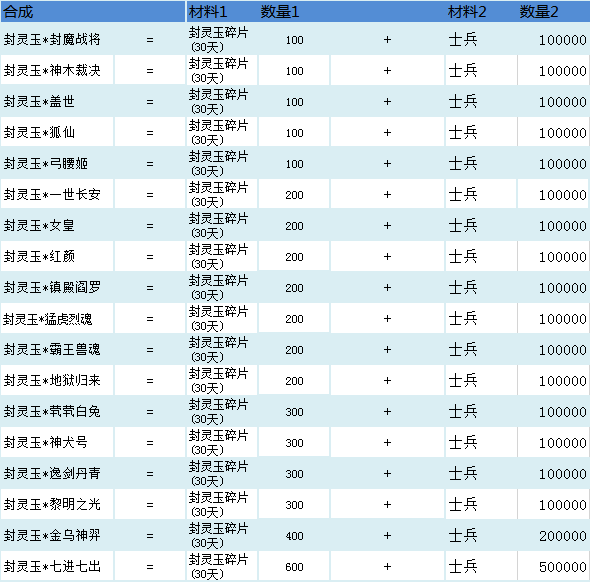Click the 封灵玉*红颜 item name

pyautogui.click(x=39, y=256)
